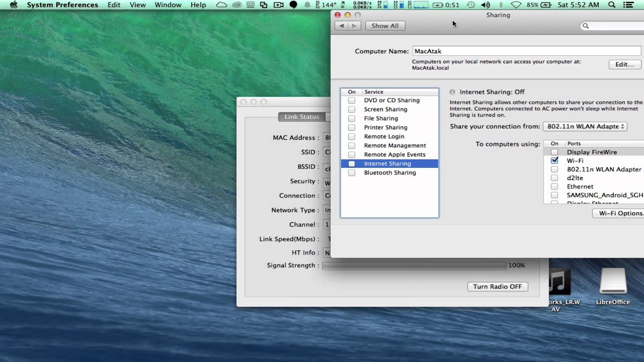This screenshot has width=644, height=362.
Task: Open Wi-Fi Options button
Action: tap(618, 213)
